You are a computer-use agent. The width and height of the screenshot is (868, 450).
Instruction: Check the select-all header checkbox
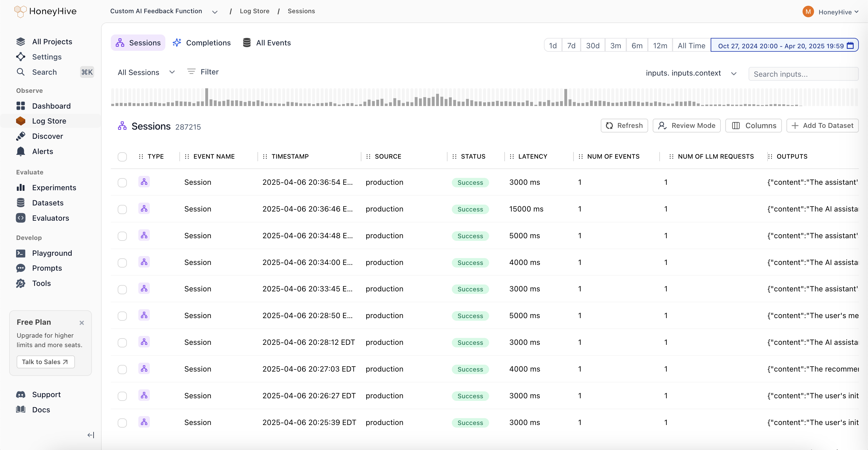pos(122,157)
